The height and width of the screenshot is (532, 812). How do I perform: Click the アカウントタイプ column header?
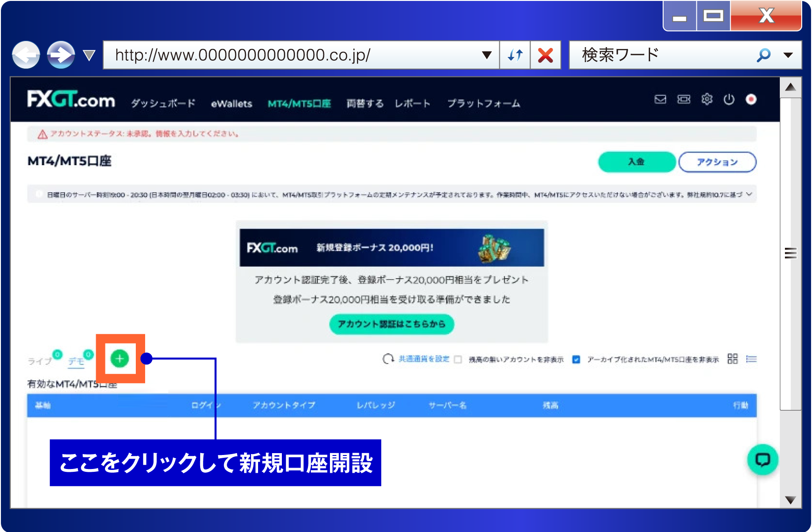[284, 405]
